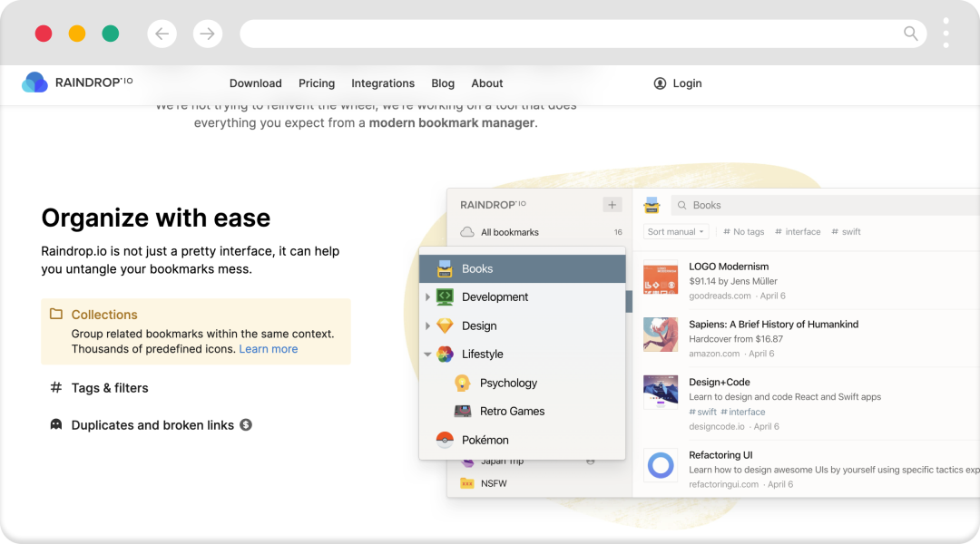Click #swift tag under Design+Code
Image resolution: width=980 pixels, height=544 pixels.
click(702, 413)
